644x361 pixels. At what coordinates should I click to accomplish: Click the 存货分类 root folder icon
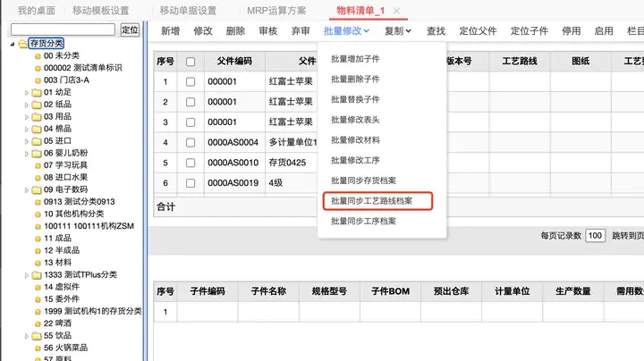(x=23, y=44)
